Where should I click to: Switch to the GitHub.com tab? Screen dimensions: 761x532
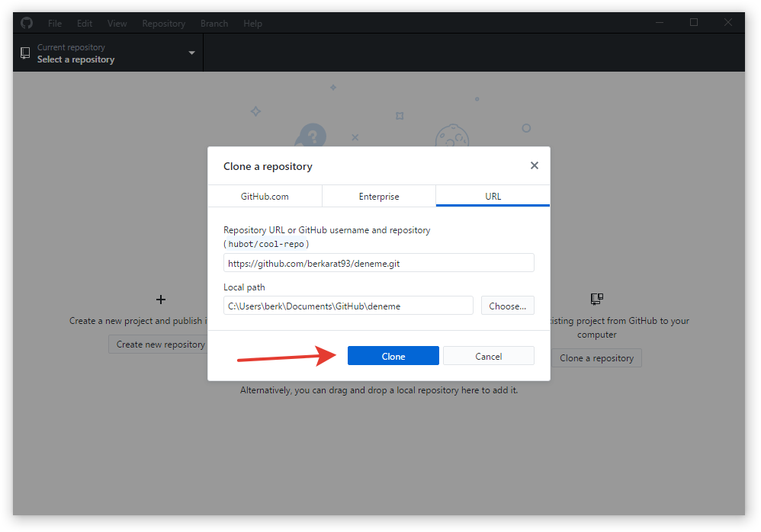pyautogui.click(x=265, y=197)
